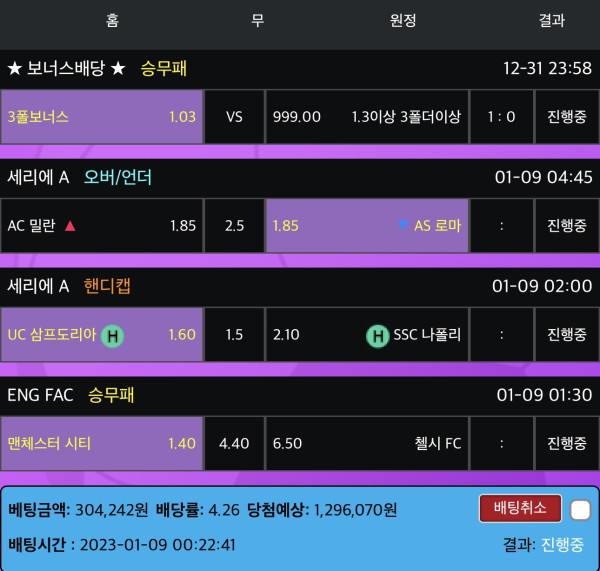
Task: Select the UC 삼프도리아 1.60 handicap cell
Action: (x=102, y=335)
